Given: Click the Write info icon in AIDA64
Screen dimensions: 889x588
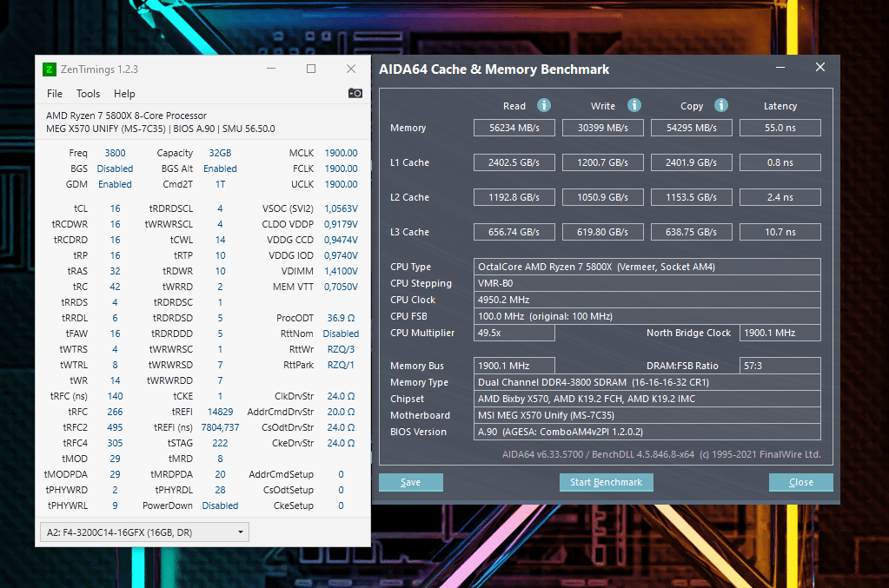Looking at the screenshot, I should [634, 105].
